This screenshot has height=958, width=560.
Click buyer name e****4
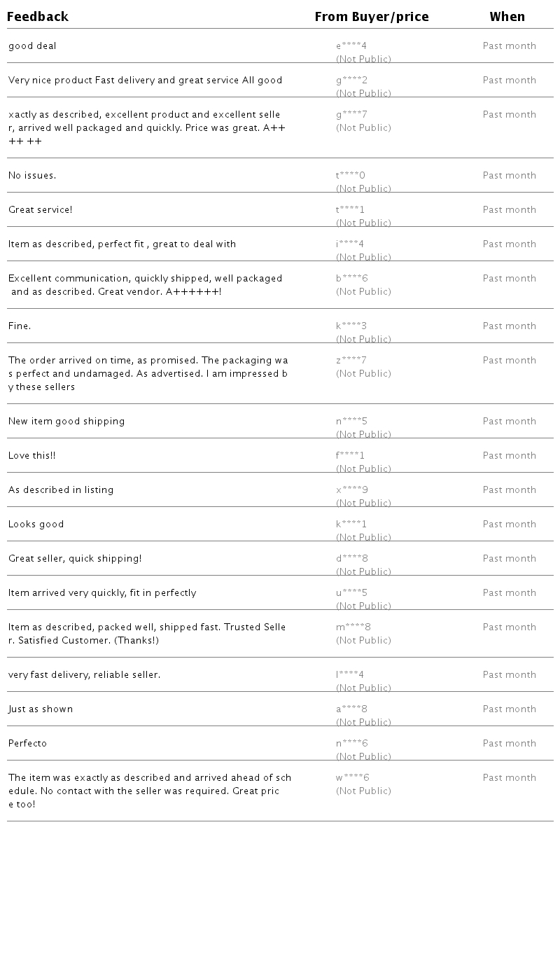click(351, 46)
